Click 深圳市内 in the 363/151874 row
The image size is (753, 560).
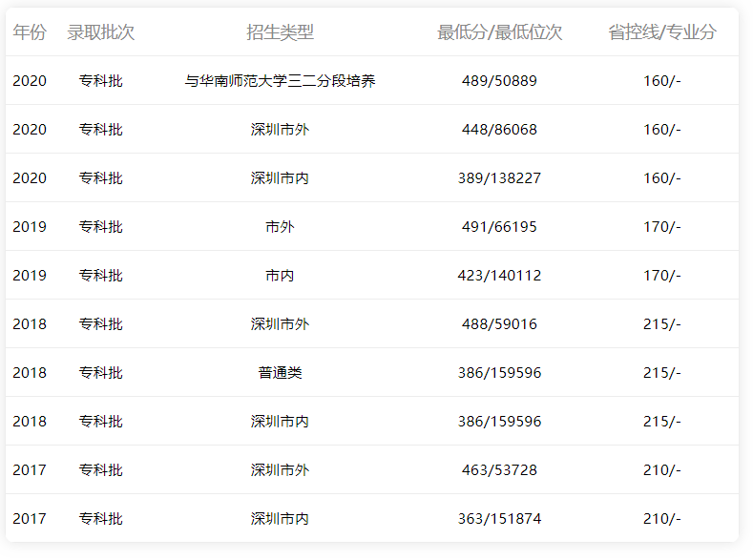click(280, 519)
